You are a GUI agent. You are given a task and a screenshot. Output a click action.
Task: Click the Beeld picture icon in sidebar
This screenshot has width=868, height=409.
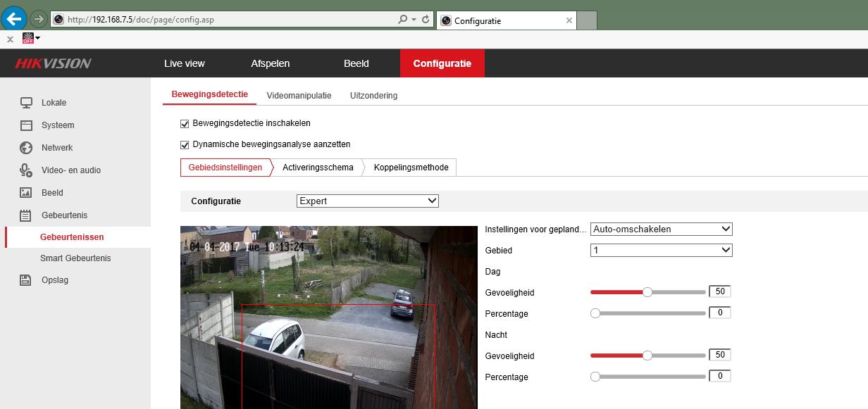[x=26, y=193]
